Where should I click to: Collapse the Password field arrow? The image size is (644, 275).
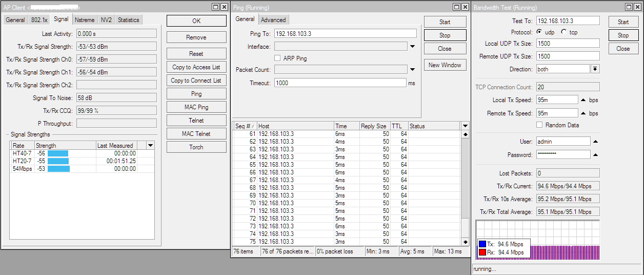click(595, 155)
